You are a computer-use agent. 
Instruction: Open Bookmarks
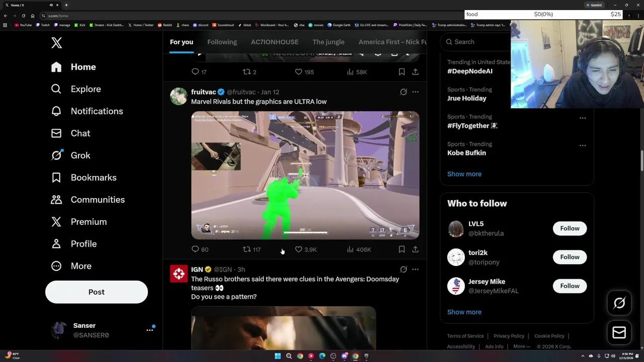click(84, 177)
